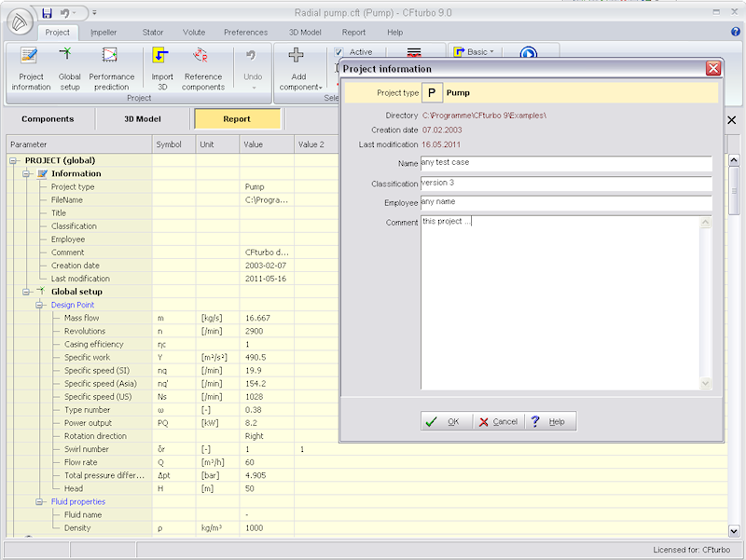
Task: Open the Report ribbon tab
Action: click(353, 33)
